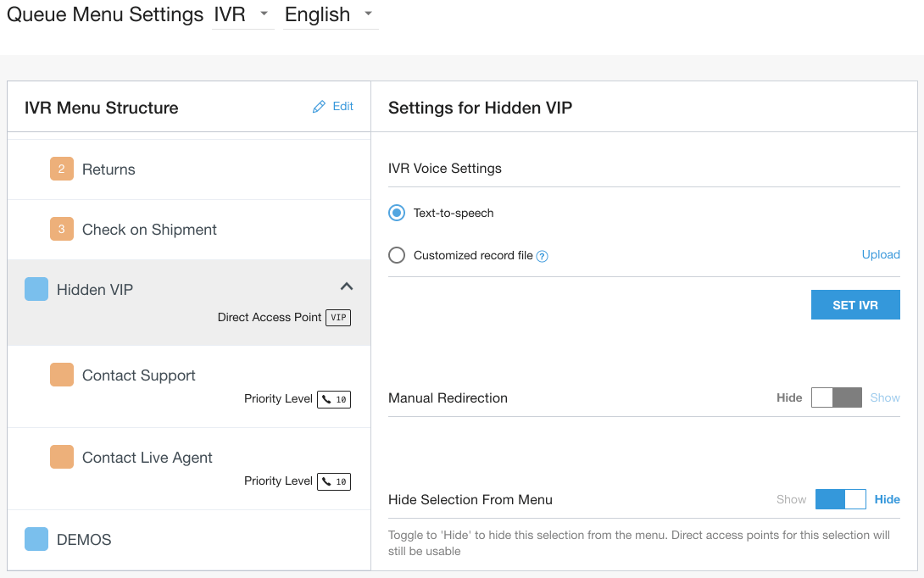Click the Upload link
Viewport: 924px width, 578px height.
tap(881, 255)
